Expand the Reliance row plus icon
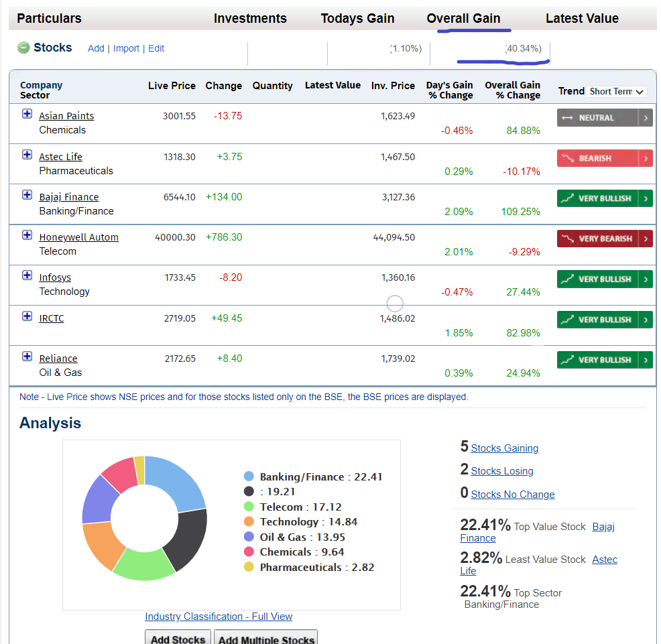The image size is (661, 644). tap(27, 357)
